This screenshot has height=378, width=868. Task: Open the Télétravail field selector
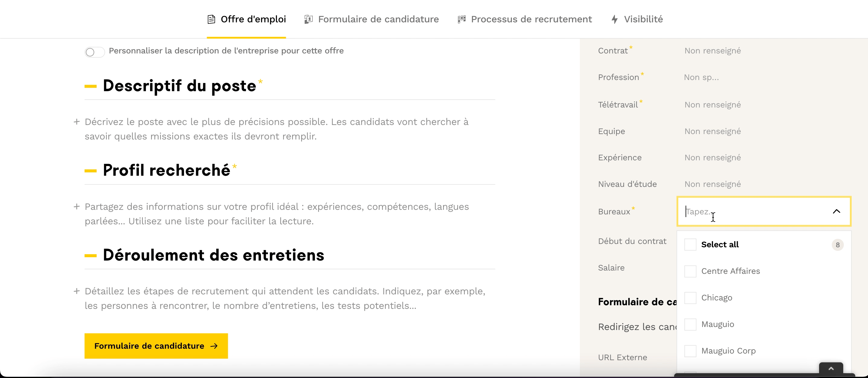pos(712,105)
